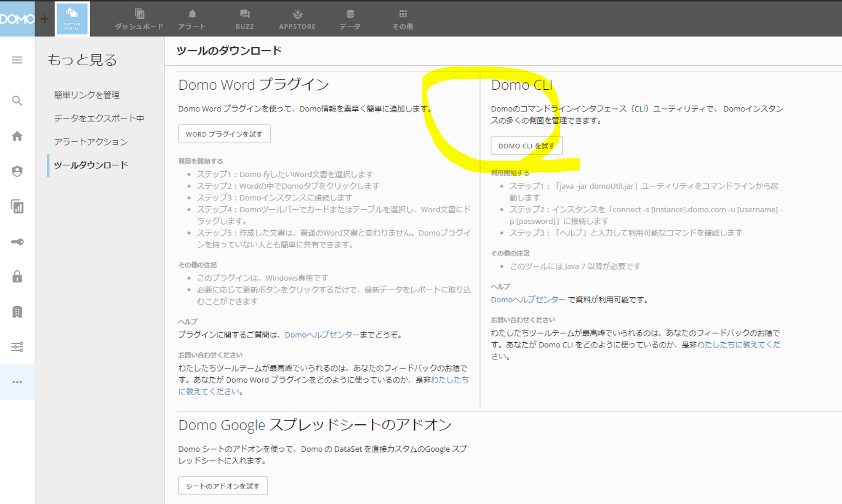The height and width of the screenshot is (504, 842).
Task: Click the もっと見る sidebar heading
Action: click(82, 60)
